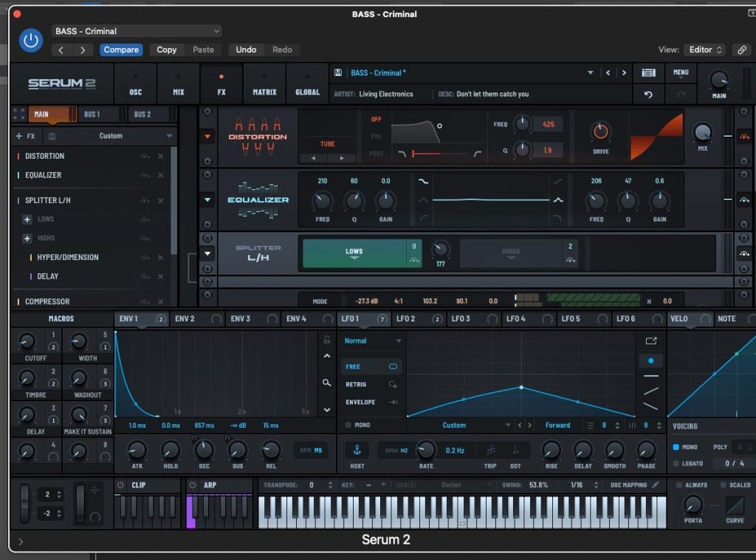This screenshot has width=756, height=560.
Task: Click the Serum undo arrow icon
Action: (x=648, y=95)
